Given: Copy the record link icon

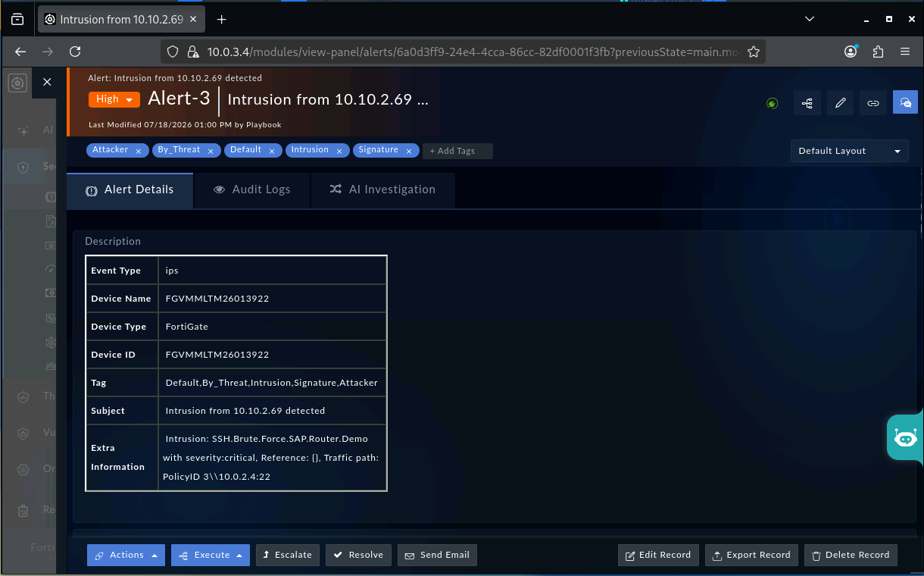Looking at the screenshot, I should [872, 102].
